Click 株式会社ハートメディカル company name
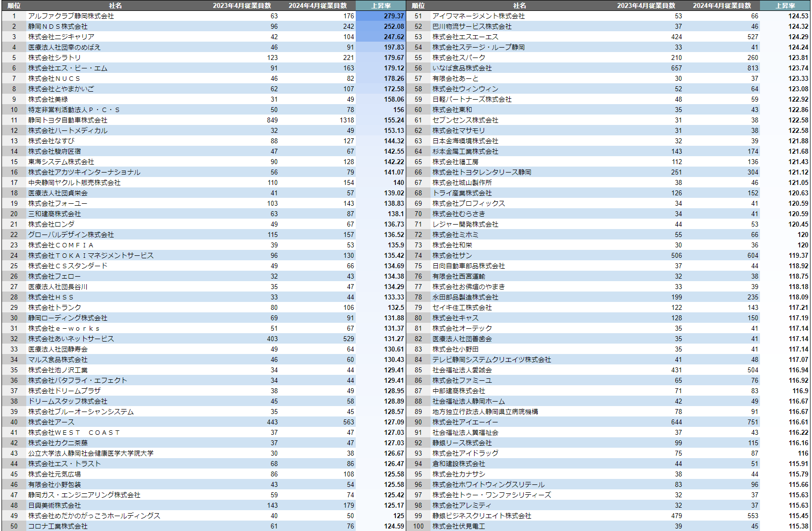Viewport: 812px width, 531px height. [x=68, y=130]
